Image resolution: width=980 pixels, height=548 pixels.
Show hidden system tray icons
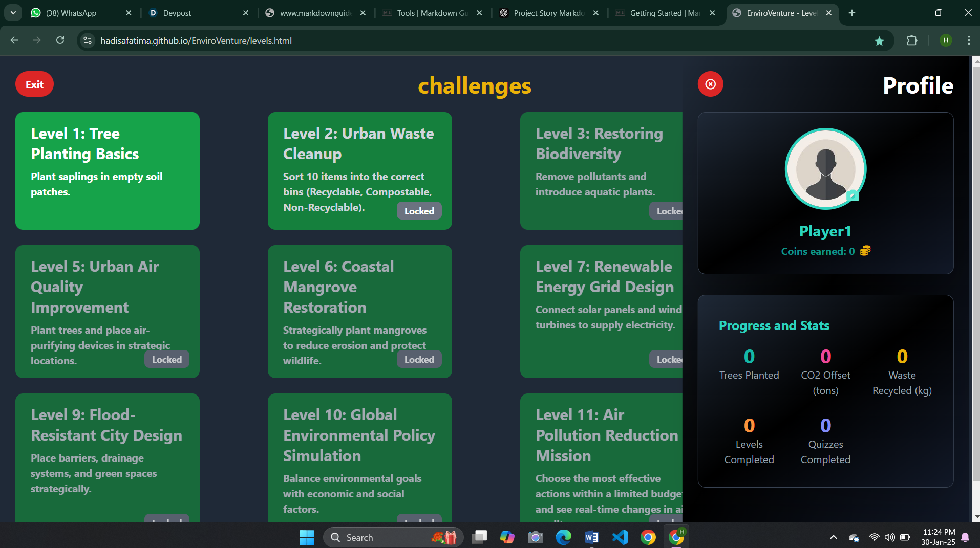tap(834, 537)
